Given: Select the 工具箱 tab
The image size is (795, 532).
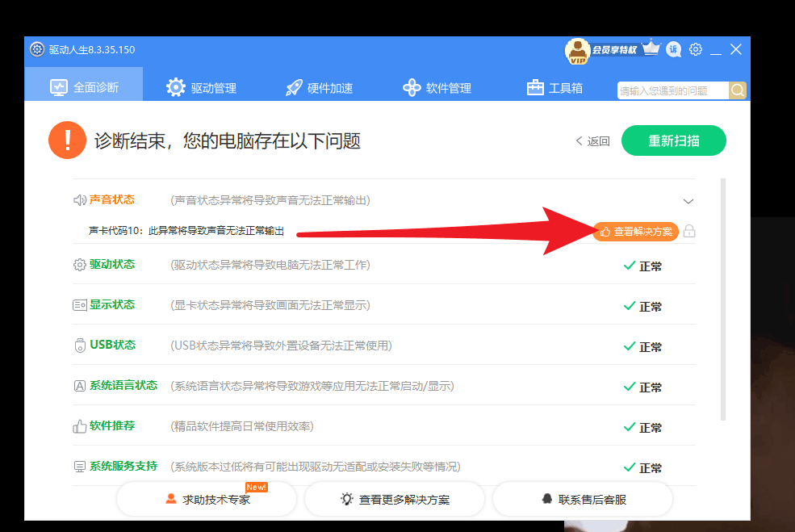Looking at the screenshot, I should click(x=554, y=88).
